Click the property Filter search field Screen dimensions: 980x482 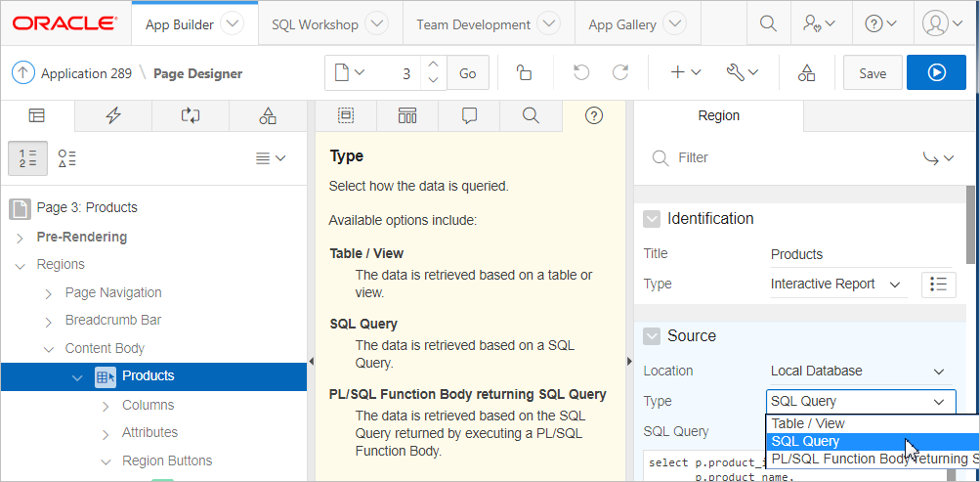tap(782, 157)
